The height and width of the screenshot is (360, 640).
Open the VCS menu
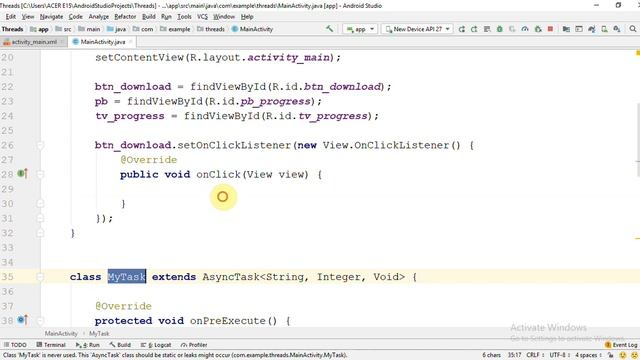(202, 17)
